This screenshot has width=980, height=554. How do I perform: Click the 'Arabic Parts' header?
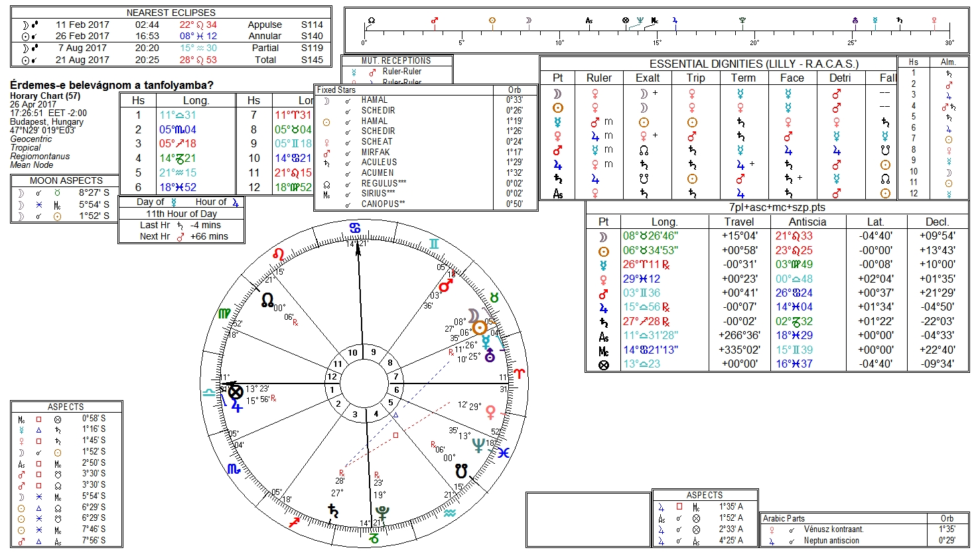(784, 518)
